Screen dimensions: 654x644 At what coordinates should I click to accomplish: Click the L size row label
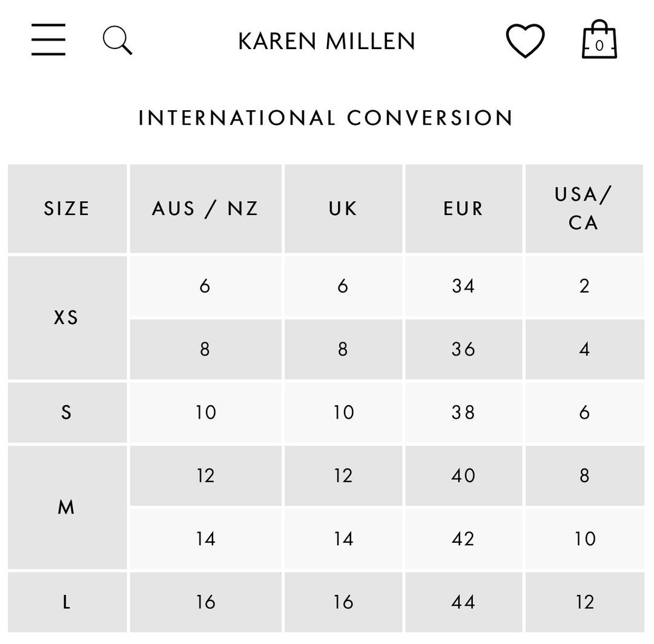(x=67, y=602)
